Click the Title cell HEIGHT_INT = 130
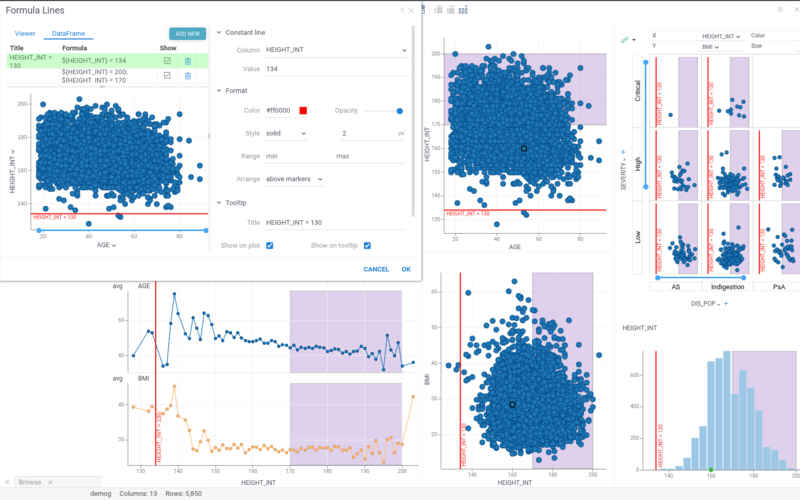800x500 pixels. 31,61
